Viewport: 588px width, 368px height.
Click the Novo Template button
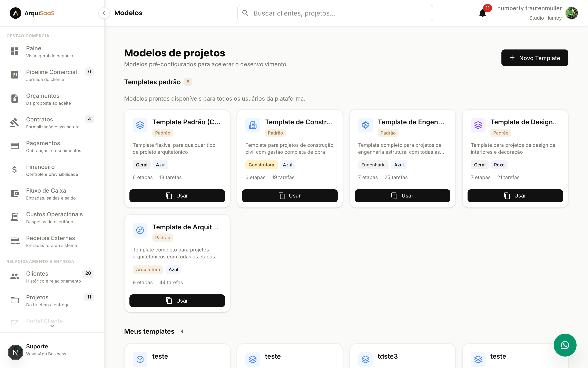click(x=535, y=58)
